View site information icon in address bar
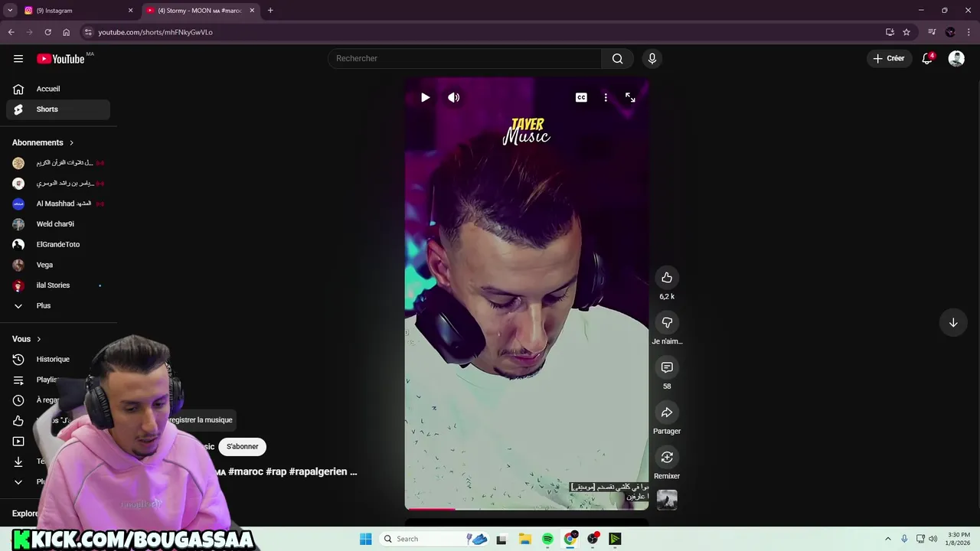 click(x=88, y=32)
